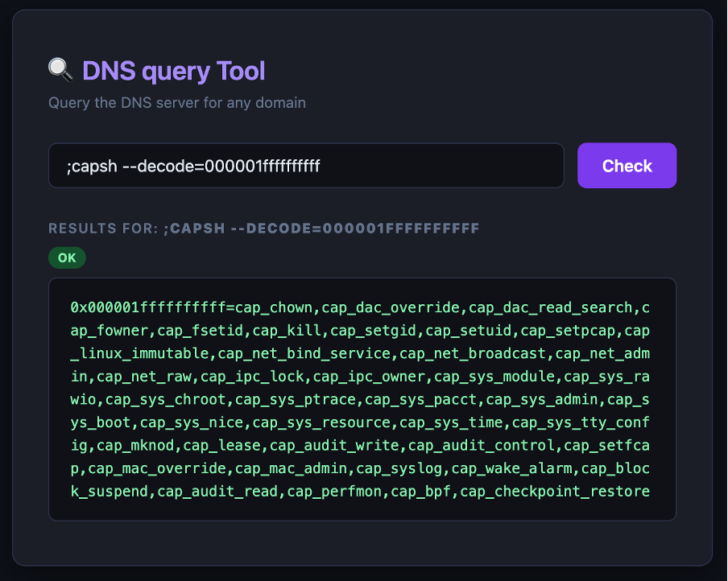Viewport: 728px width, 581px height.
Task: Click cap_kill in the results output
Action: tap(287, 331)
